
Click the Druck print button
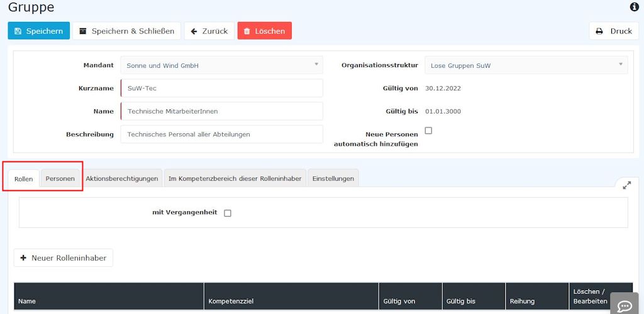[614, 31]
